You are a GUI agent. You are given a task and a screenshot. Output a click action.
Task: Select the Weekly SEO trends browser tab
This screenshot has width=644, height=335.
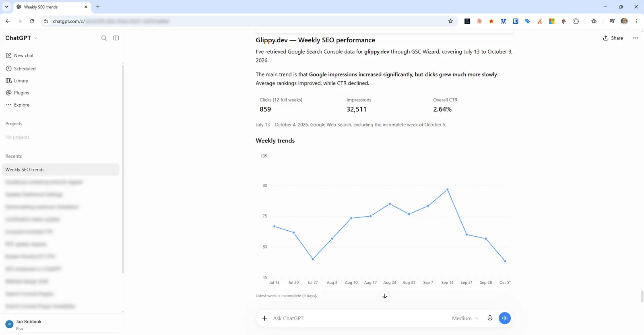[x=52, y=7]
